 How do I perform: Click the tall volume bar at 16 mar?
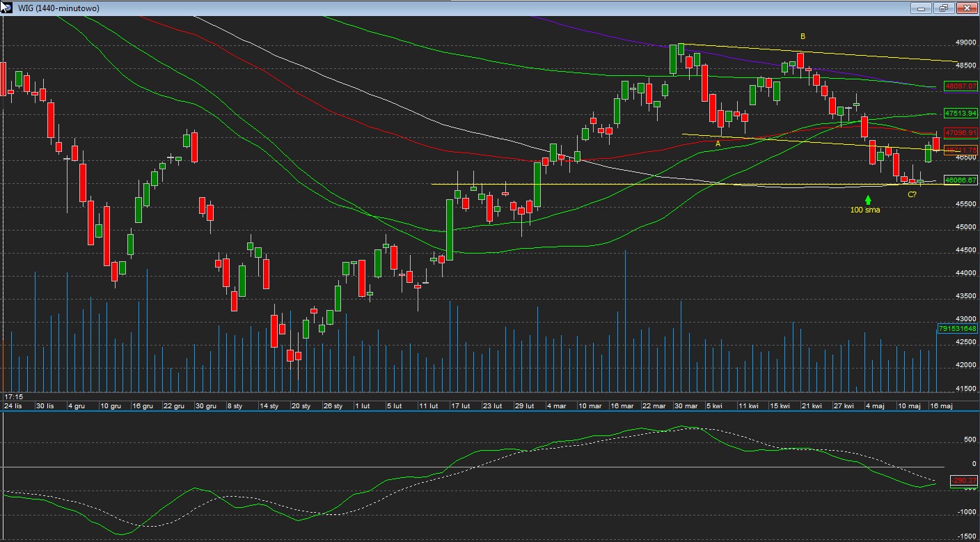point(626,320)
